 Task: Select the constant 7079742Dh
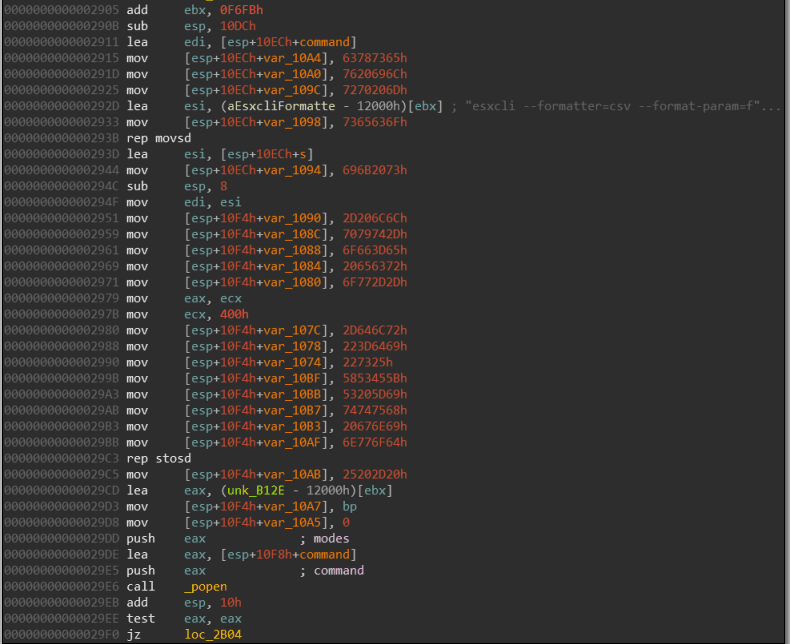click(375, 234)
